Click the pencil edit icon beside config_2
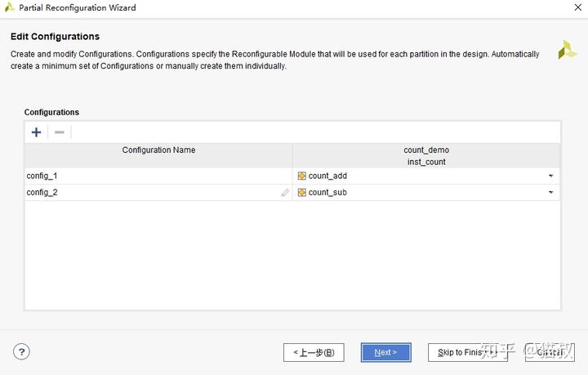 click(x=285, y=193)
